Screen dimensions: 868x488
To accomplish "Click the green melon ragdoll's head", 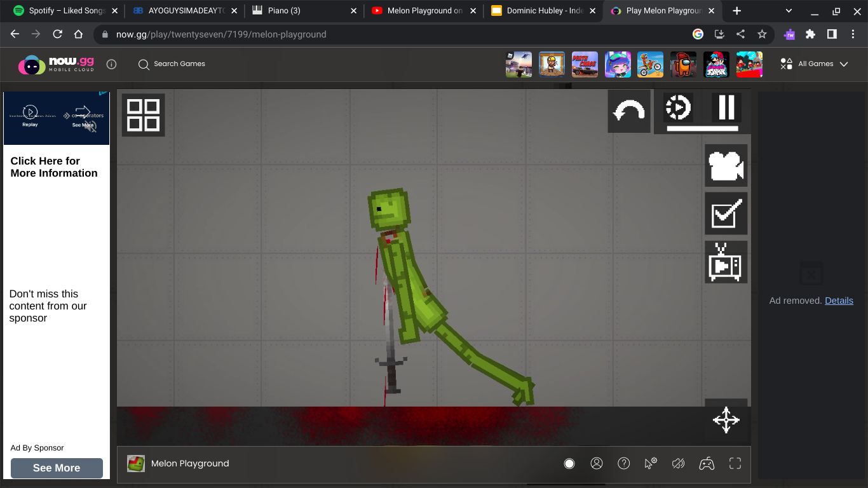I will pos(389,210).
